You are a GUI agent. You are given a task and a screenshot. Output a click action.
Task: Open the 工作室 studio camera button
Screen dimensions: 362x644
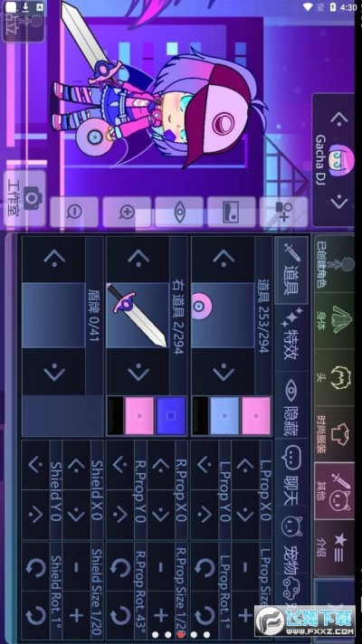tap(24, 198)
